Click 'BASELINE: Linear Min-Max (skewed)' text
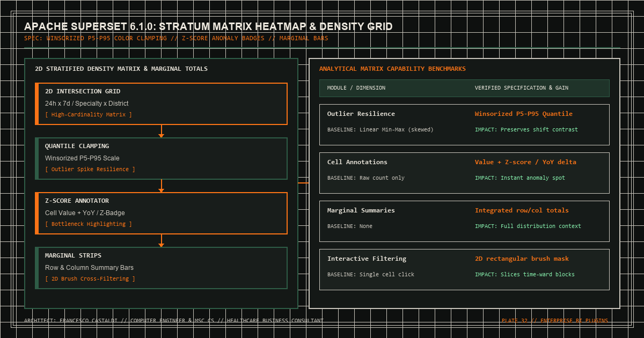Viewport: 644px width, 338px height. click(380, 130)
